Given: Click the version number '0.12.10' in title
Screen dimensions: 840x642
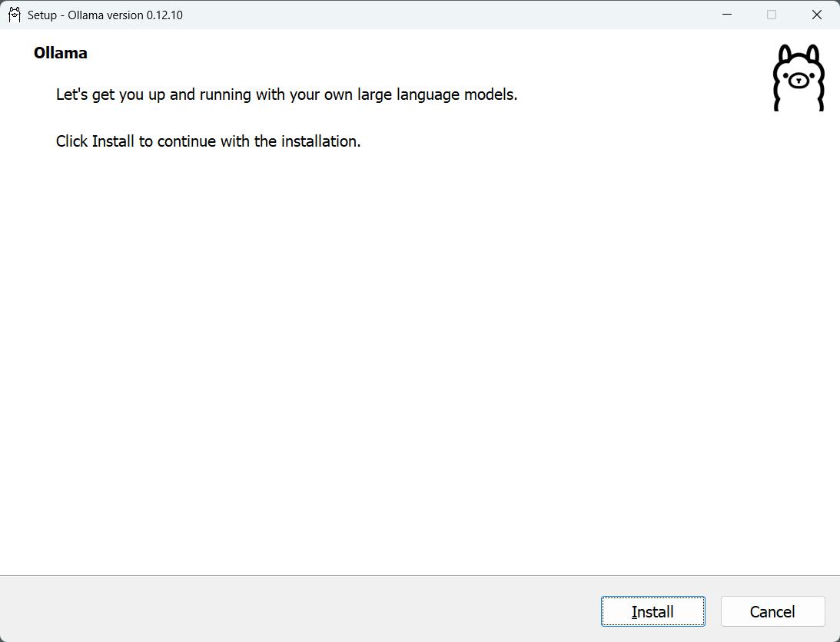Looking at the screenshot, I should (x=164, y=15).
